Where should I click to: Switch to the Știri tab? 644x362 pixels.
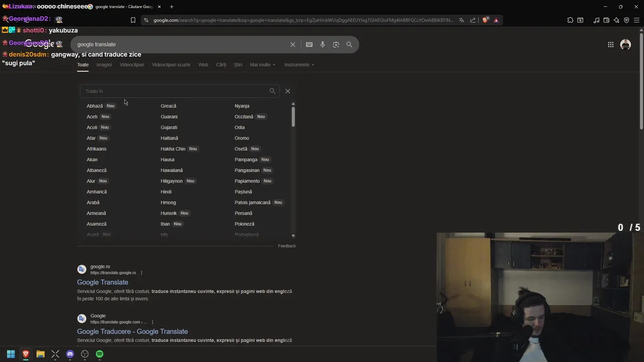(x=238, y=65)
